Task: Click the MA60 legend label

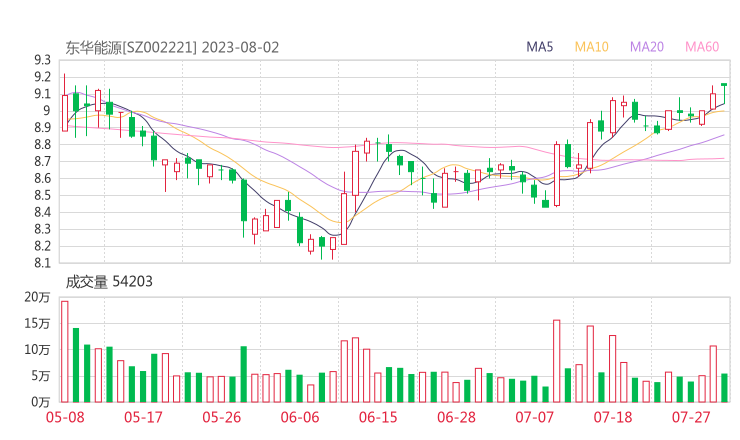Action: tap(702, 47)
